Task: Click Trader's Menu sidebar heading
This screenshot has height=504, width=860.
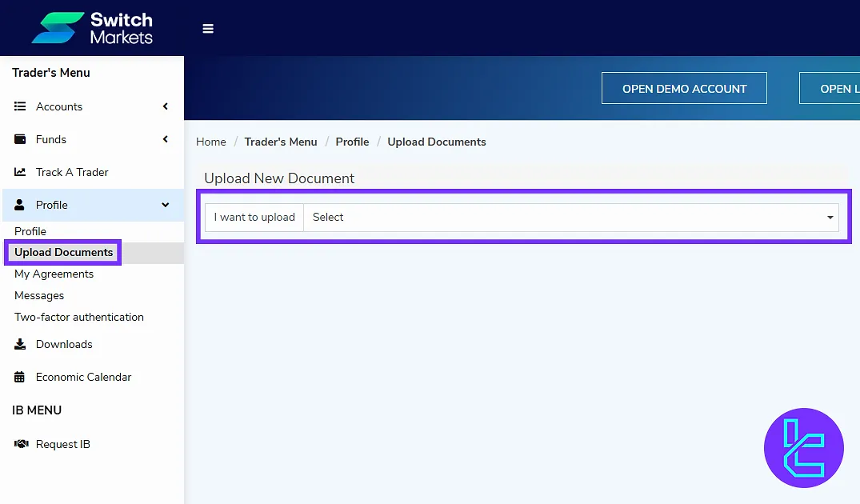Action: pyautogui.click(x=51, y=73)
